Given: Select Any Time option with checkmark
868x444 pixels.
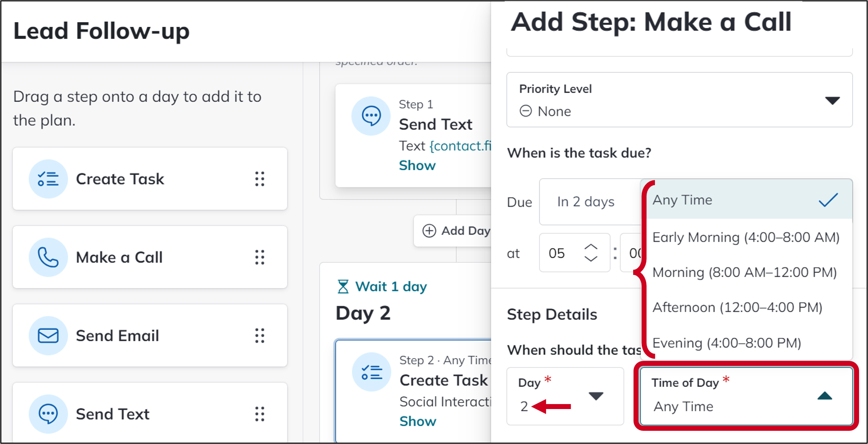Looking at the screenshot, I should (x=747, y=200).
